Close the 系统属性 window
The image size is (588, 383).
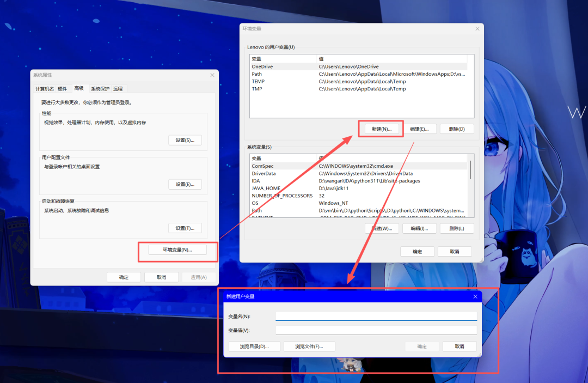tap(212, 75)
